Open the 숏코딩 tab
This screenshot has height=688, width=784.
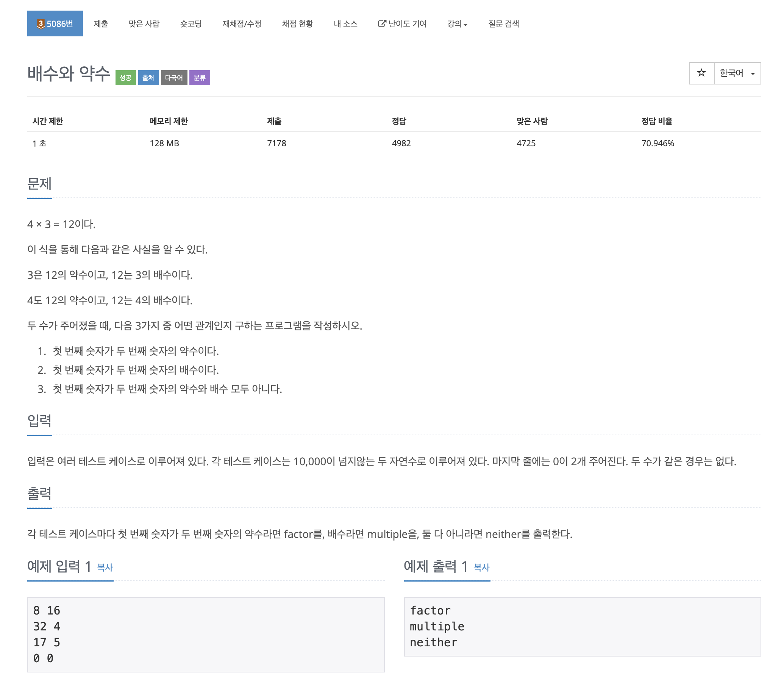pyautogui.click(x=191, y=24)
